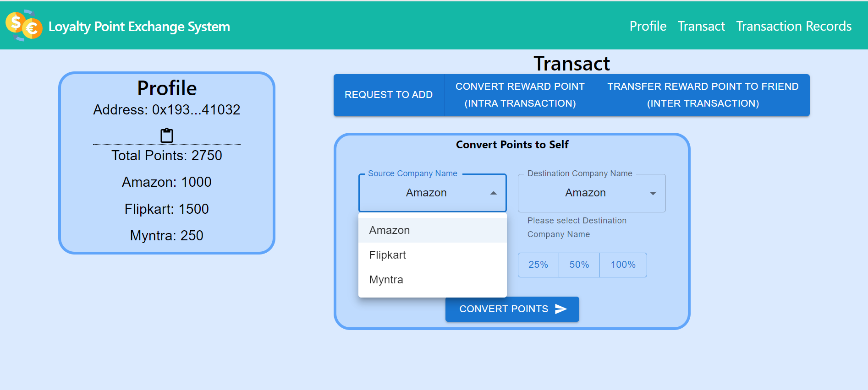Switch to the REQUEST TO ADD tab
This screenshot has width=868, height=390.
click(388, 95)
